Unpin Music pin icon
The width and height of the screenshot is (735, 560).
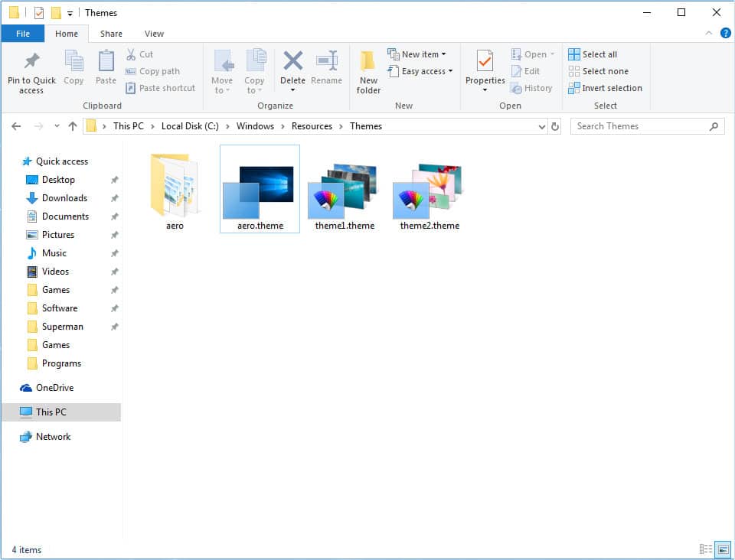coord(114,253)
